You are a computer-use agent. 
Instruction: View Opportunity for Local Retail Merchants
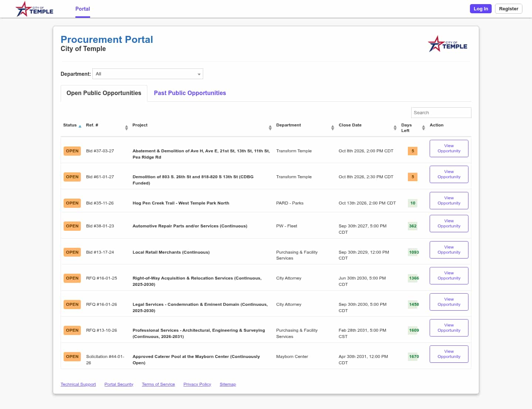tap(449, 250)
